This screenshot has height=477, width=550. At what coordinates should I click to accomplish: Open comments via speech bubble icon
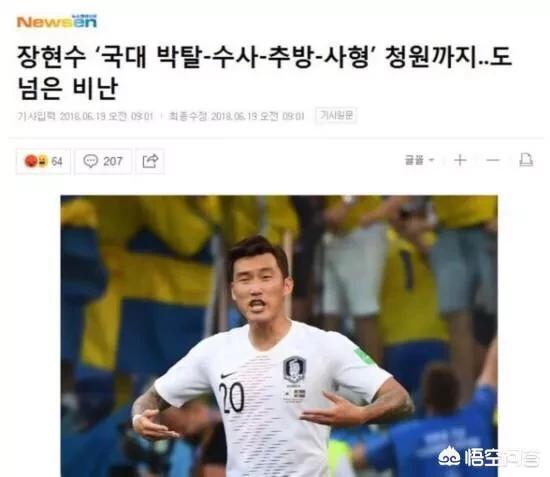coord(90,161)
